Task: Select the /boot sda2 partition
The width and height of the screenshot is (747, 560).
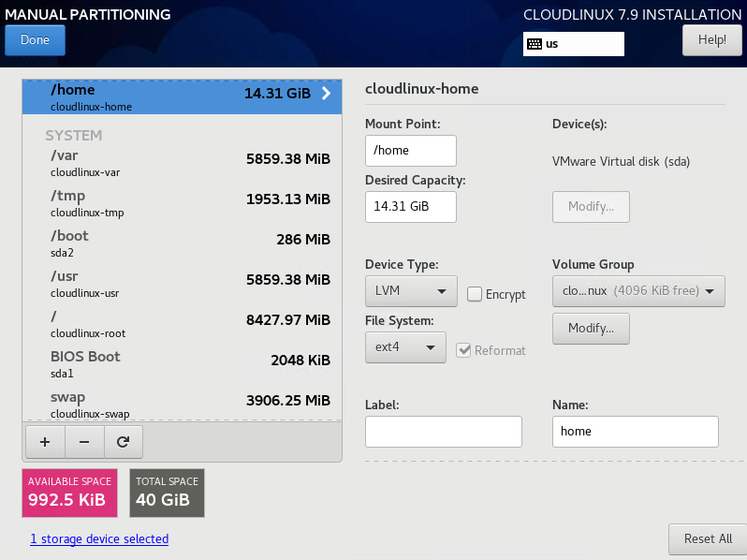Action: tap(182, 243)
